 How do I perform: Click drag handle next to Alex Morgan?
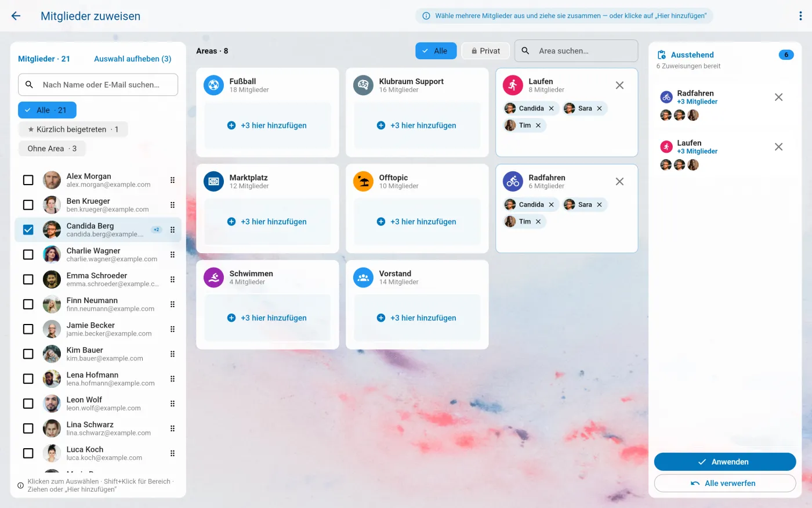172,180
